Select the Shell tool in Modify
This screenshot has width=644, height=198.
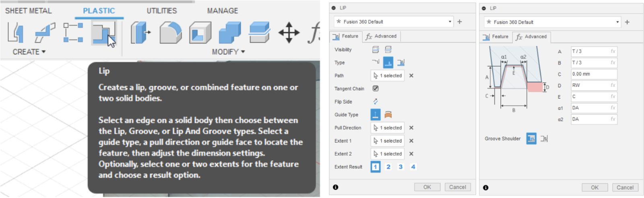click(x=200, y=33)
